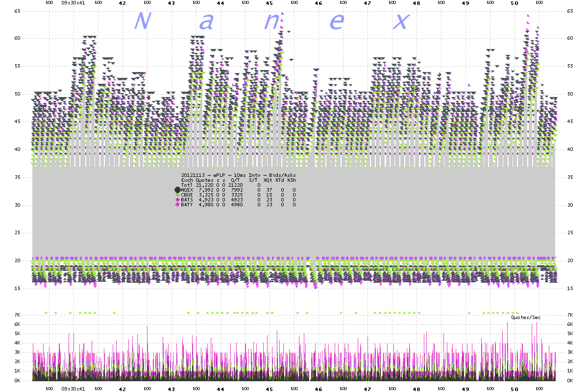
Task: Select the 48 second marker on top axis
Action: [416, 3]
